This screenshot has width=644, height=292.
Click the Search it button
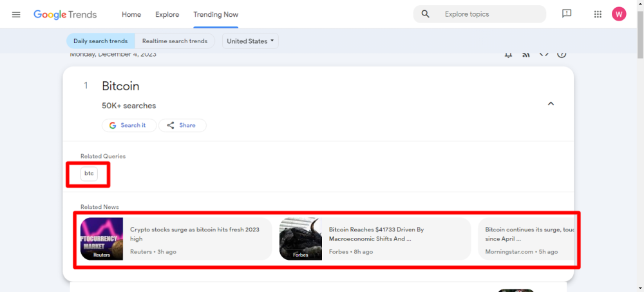click(x=129, y=126)
